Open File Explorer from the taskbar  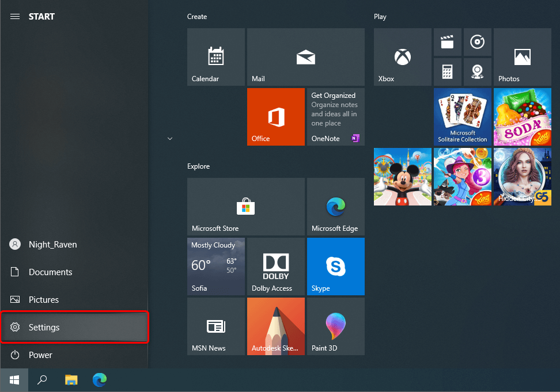(71, 380)
